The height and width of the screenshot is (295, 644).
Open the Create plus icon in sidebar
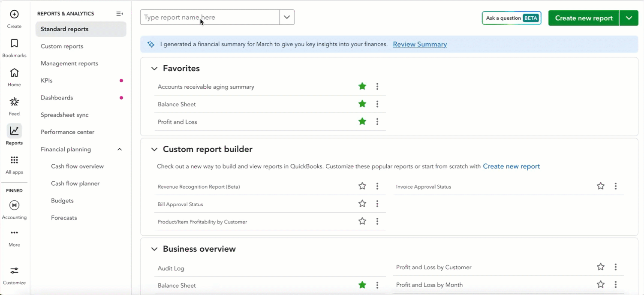(14, 15)
